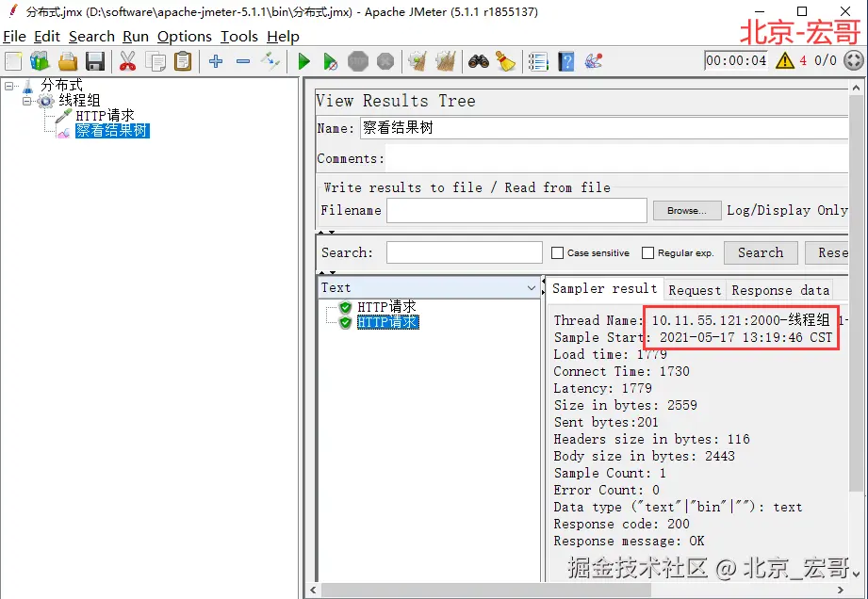Select 线程组 in the test plan tree
The height and width of the screenshot is (599, 868).
pyautogui.click(x=79, y=101)
